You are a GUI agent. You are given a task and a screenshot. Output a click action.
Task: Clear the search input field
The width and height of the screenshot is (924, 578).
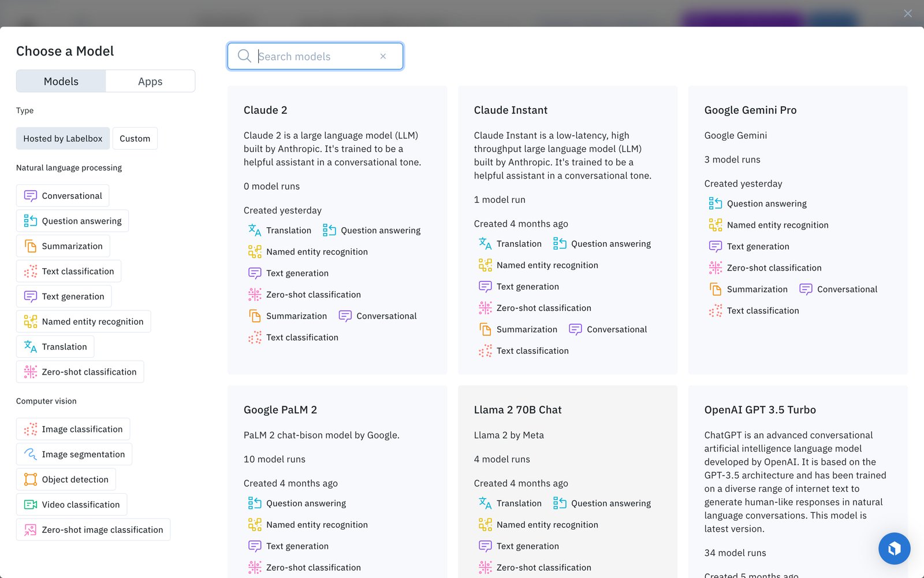click(383, 56)
